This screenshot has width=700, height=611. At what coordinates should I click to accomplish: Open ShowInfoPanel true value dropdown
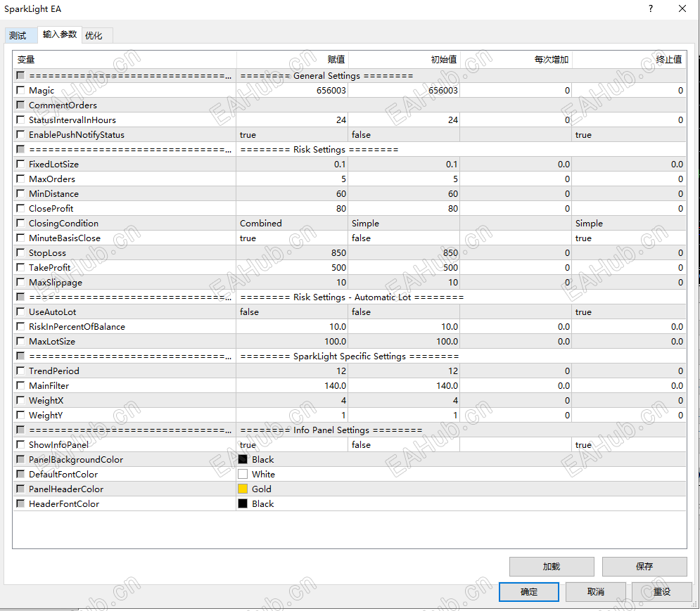click(x=292, y=444)
